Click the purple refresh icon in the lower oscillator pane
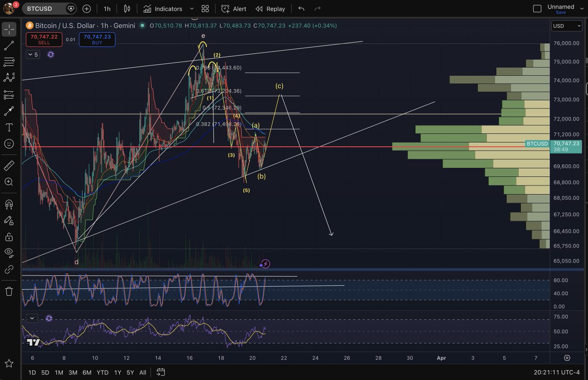The image size is (588, 380). pos(49,318)
